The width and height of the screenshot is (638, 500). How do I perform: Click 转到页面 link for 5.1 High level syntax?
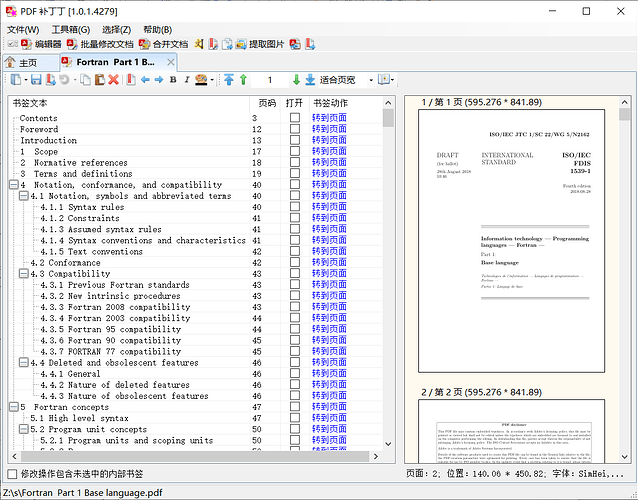pyautogui.click(x=329, y=418)
